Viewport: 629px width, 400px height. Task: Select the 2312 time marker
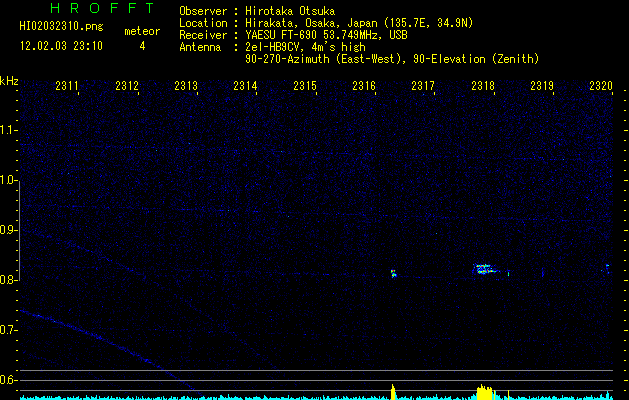tap(127, 85)
